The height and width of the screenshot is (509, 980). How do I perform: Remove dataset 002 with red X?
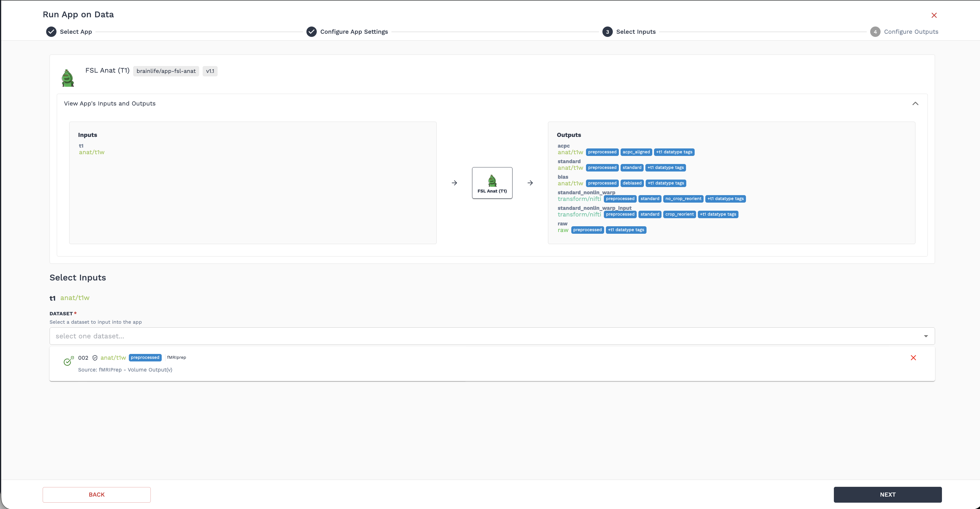(913, 358)
